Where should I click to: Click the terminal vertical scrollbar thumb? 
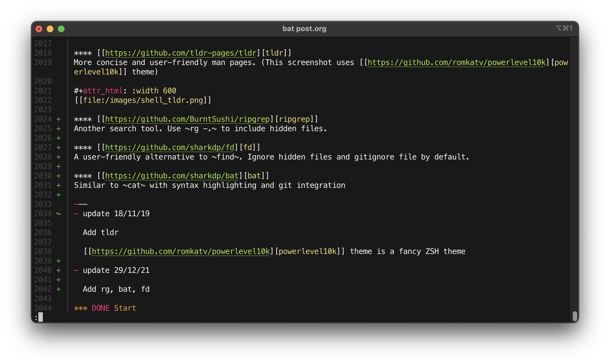575,316
